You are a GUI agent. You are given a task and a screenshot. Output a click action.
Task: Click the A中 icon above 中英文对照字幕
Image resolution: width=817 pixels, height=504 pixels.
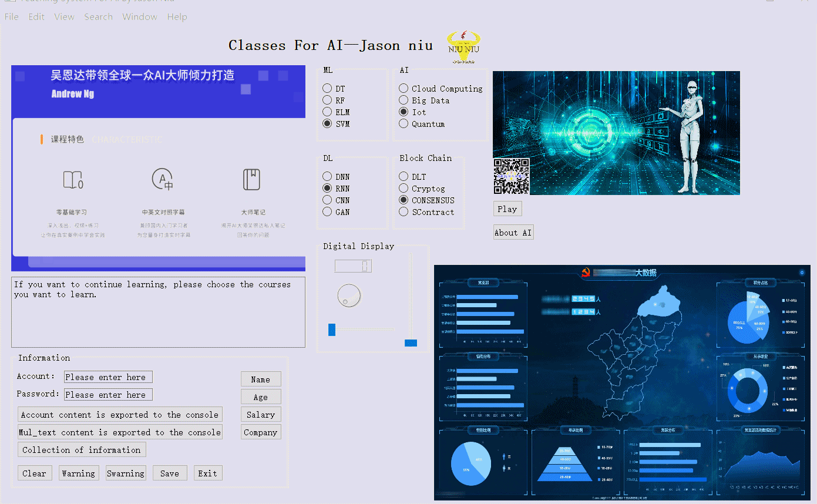click(162, 179)
